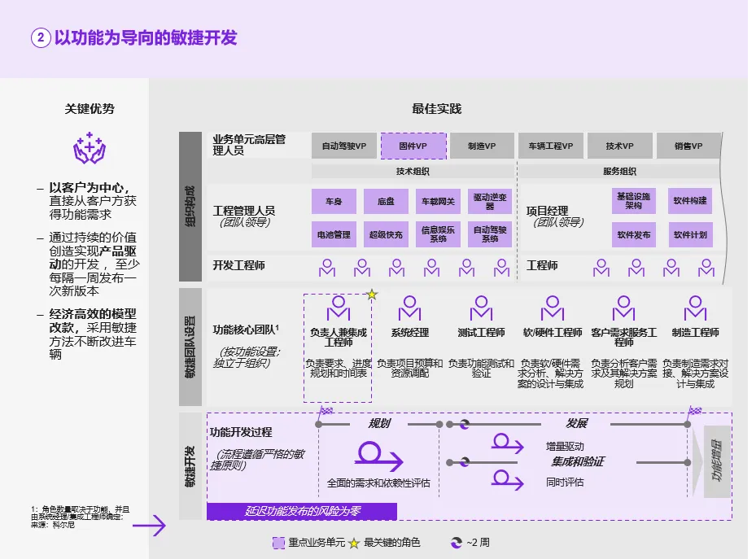
Task: Click the 车载网关 purple tile
Action: point(438,201)
